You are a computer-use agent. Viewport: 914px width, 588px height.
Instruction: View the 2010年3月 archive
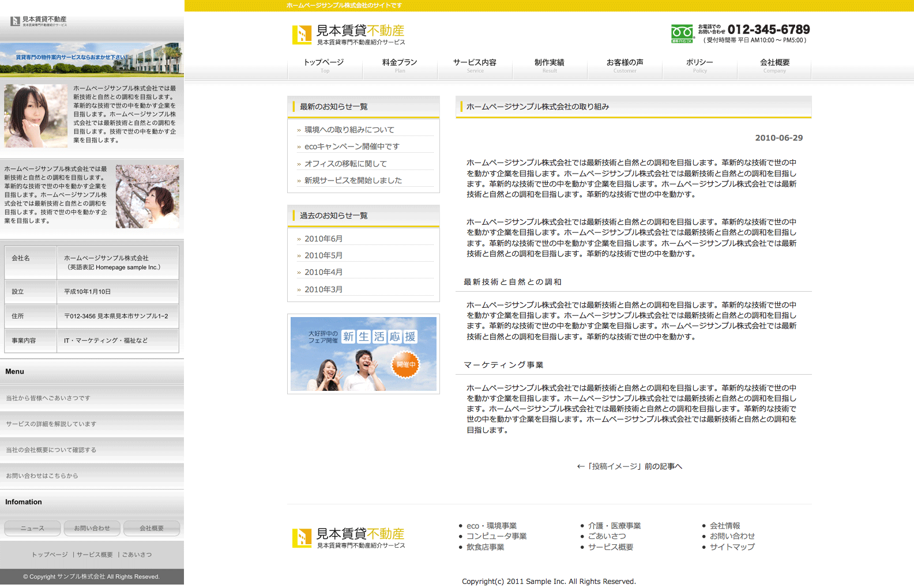coord(324,289)
